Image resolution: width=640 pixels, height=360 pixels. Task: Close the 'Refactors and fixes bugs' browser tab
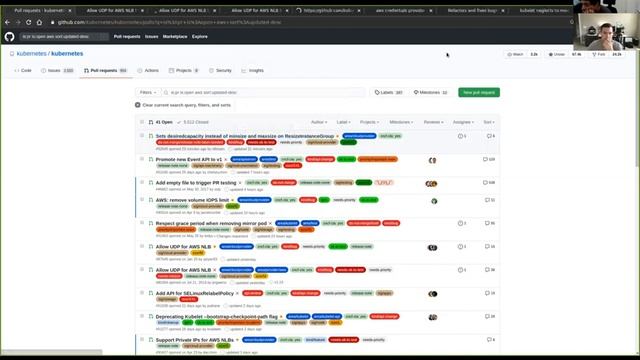point(503,10)
